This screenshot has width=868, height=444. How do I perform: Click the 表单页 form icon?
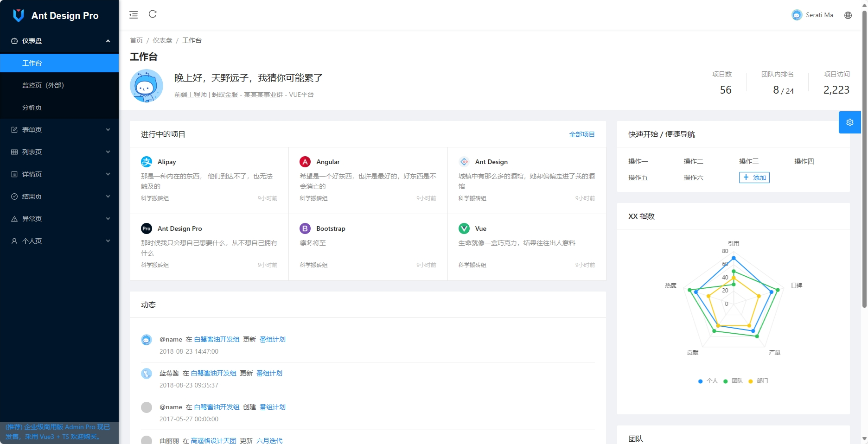point(14,130)
